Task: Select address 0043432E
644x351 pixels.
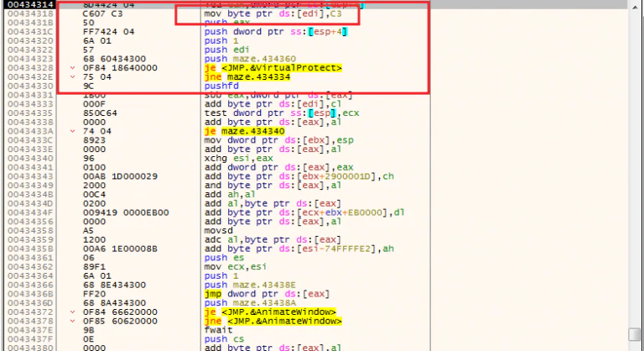Action: pos(30,77)
